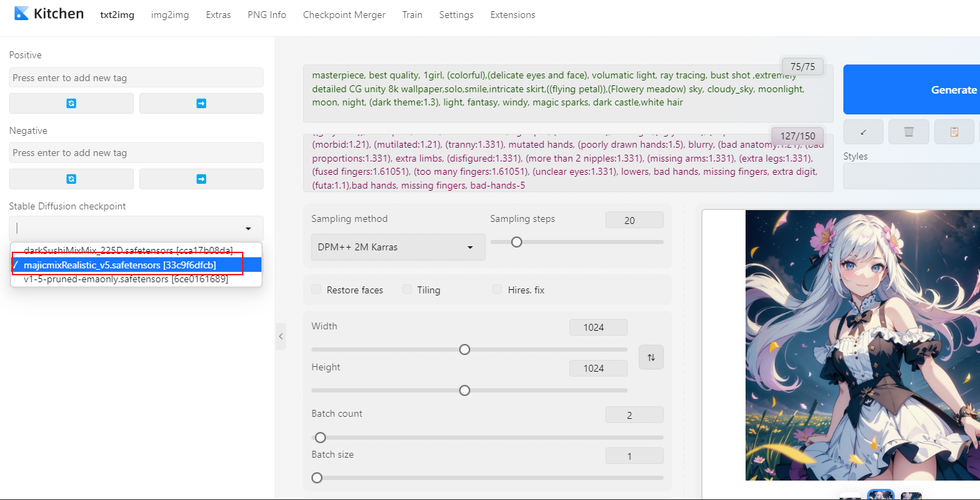Open the Extras tab
Viewport: 980px width, 500px height.
point(218,15)
